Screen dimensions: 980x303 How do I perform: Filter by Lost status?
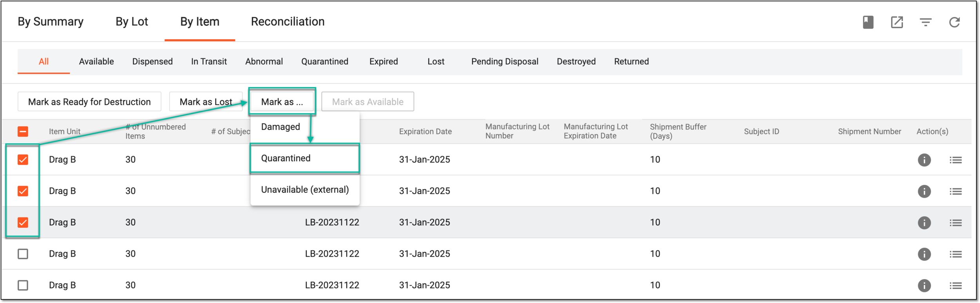click(436, 62)
